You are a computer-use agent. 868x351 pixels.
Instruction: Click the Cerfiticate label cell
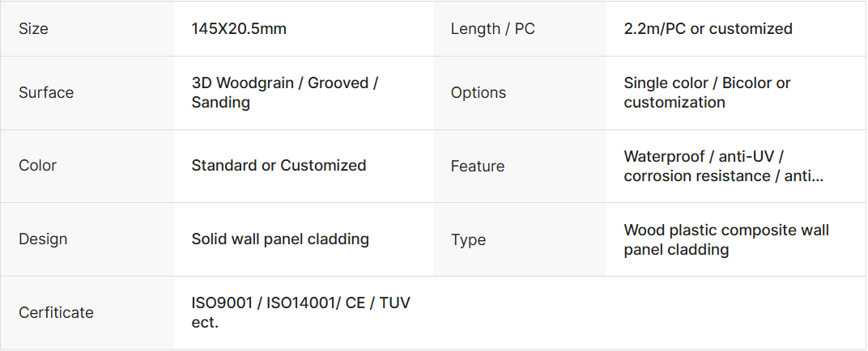[x=56, y=313]
